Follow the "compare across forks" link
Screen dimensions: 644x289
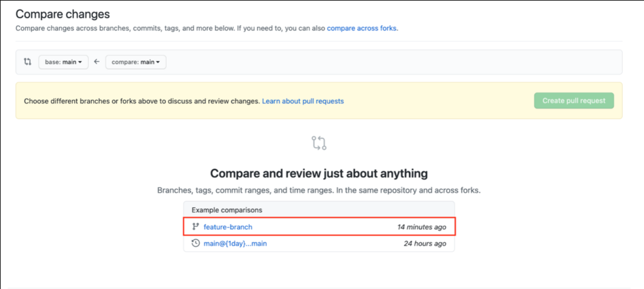(362, 28)
